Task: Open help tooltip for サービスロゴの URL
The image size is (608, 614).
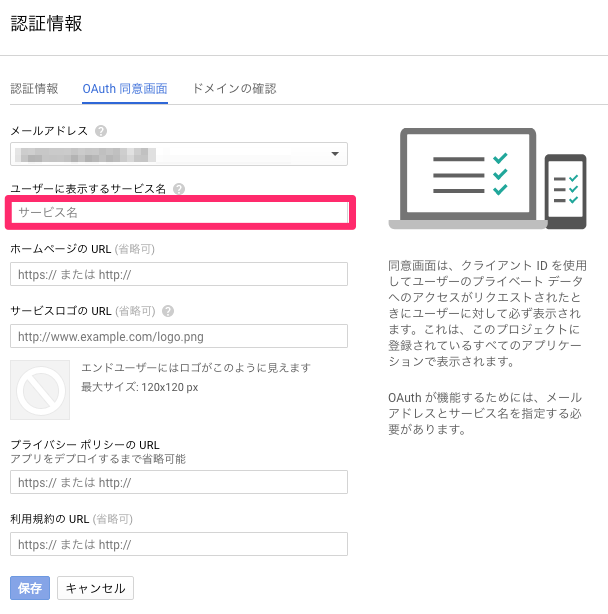Action: click(x=168, y=311)
